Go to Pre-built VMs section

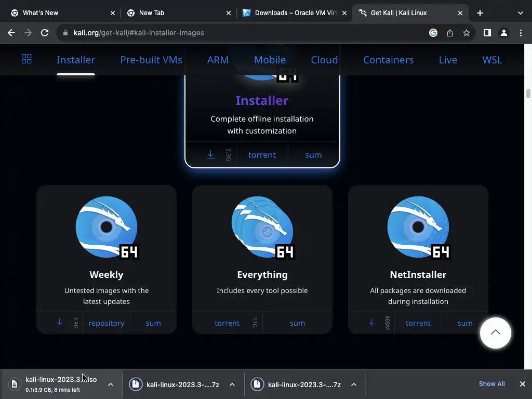pyautogui.click(x=151, y=60)
